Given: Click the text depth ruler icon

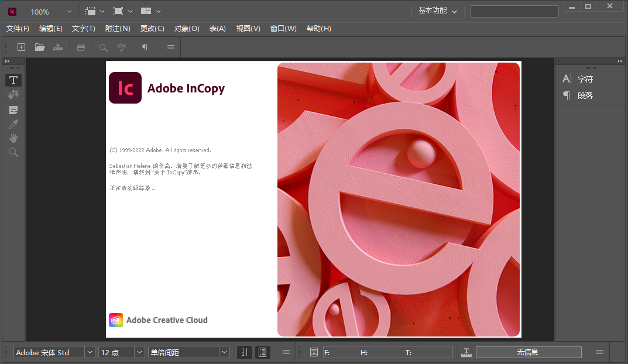Looking at the screenshot, I should point(466,352).
